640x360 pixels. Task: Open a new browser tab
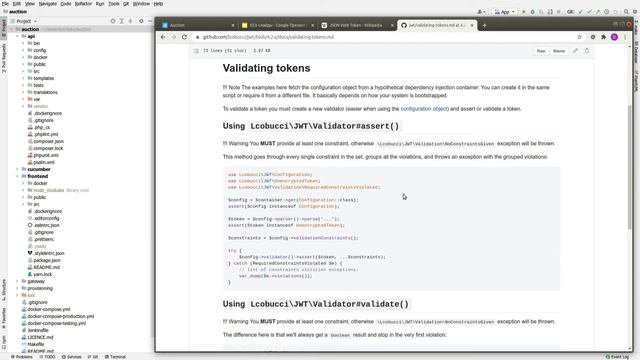484,25
